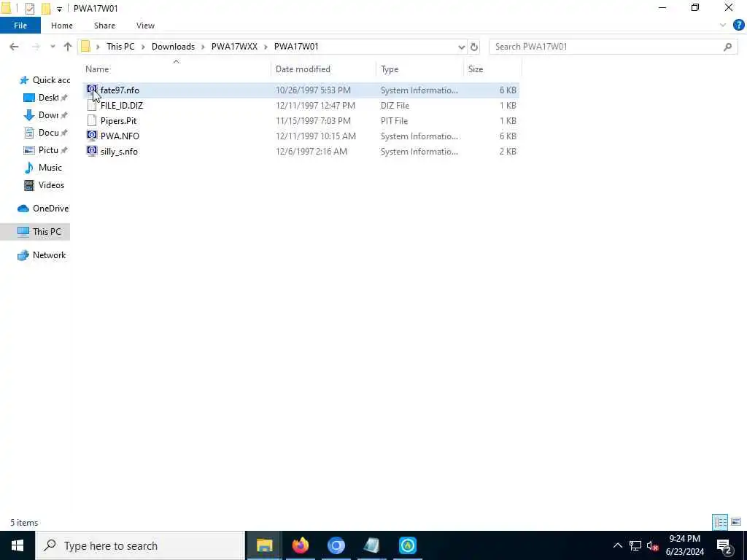Expand the ribbon chevron
The image size is (747, 560).
pyautogui.click(x=723, y=26)
